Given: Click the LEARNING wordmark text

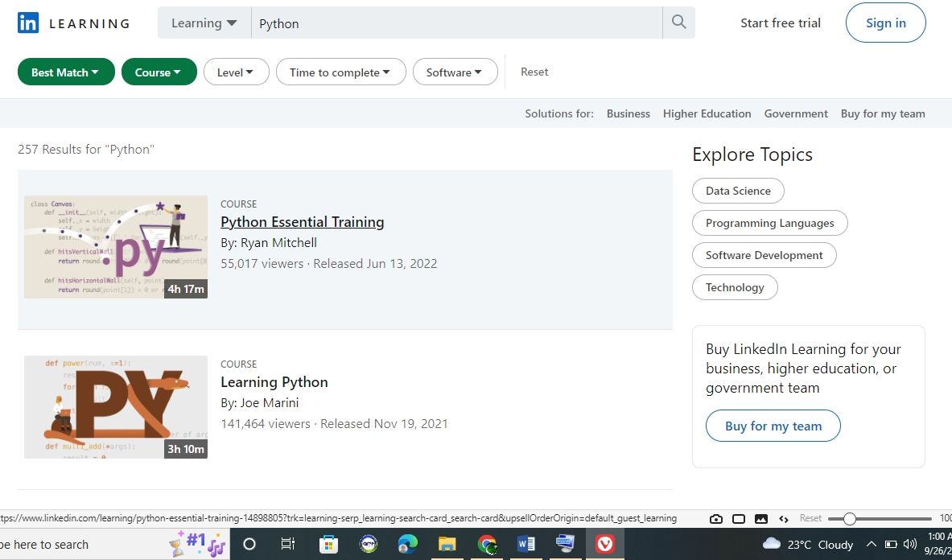Looking at the screenshot, I should click(89, 23).
